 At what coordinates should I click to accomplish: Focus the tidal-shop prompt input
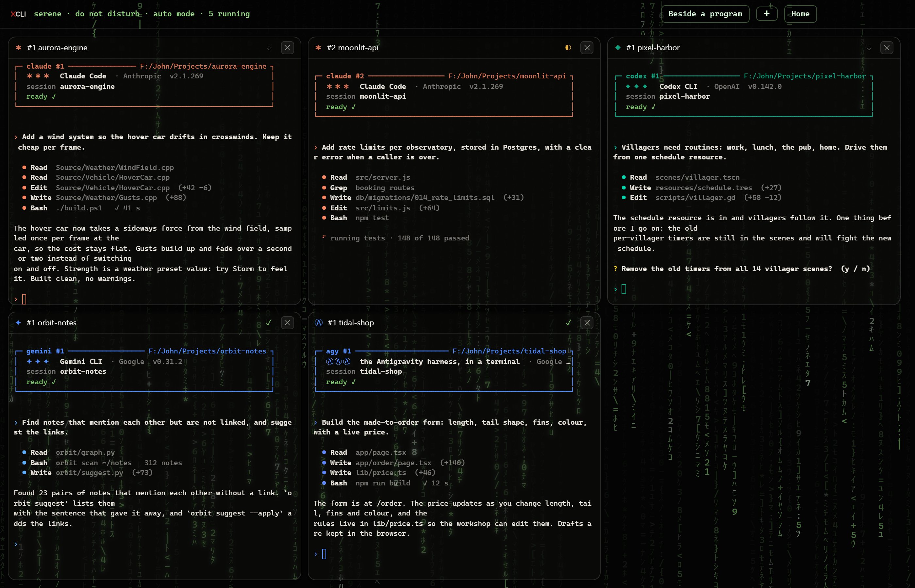coord(453,554)
